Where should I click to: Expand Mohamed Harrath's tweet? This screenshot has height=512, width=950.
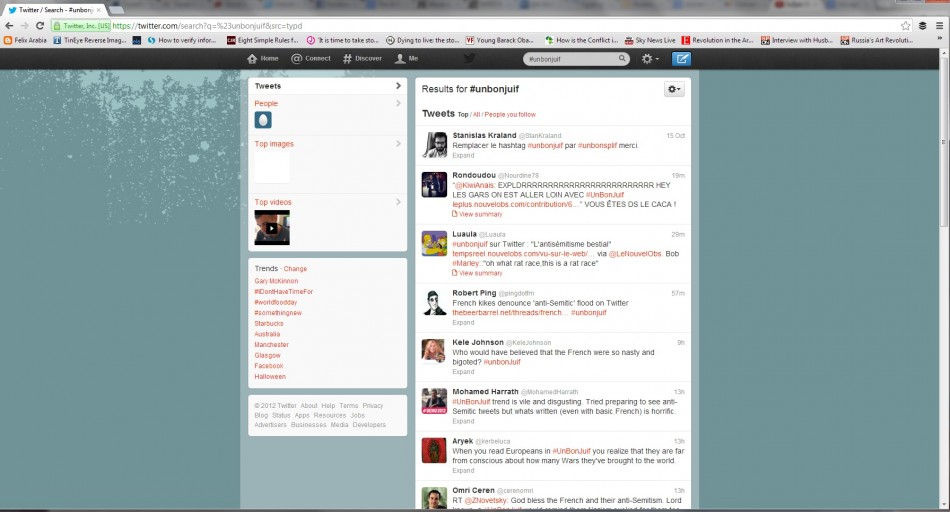click(x=463, y=421)
